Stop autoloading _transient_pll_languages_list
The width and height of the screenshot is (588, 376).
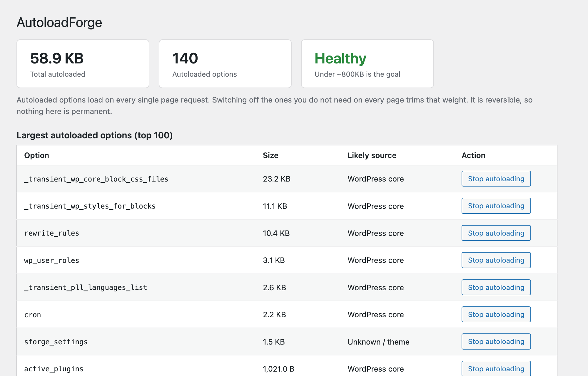496,287
